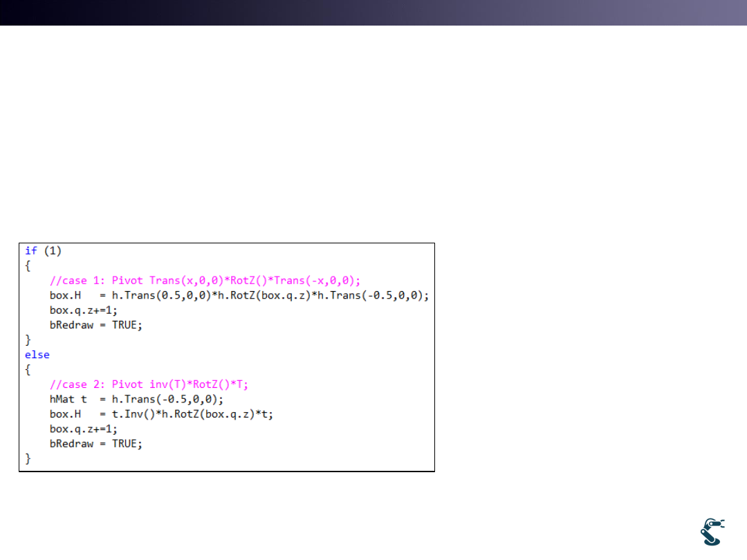This screenshot has width=747, height=560.
Task: Click the final closing brace of the else block
Action: tap(28, 458)
